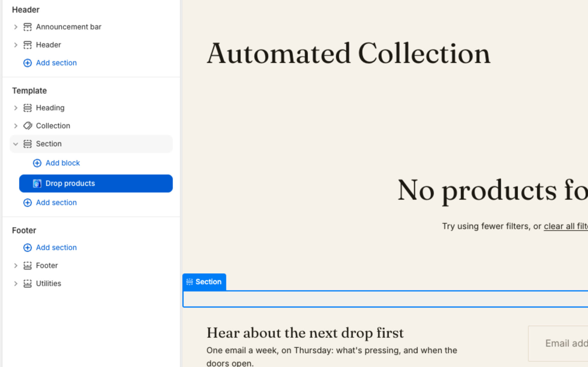The width and height of the screenshot is (588, 367).
Task: Click the empty highlighted Section area in preview
Action: click(x=385, y=299)
